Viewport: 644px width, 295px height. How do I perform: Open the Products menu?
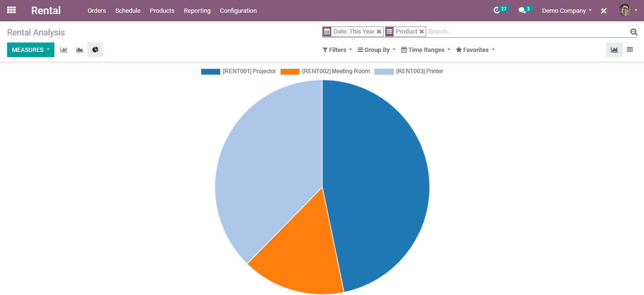[x=162, y=10]
